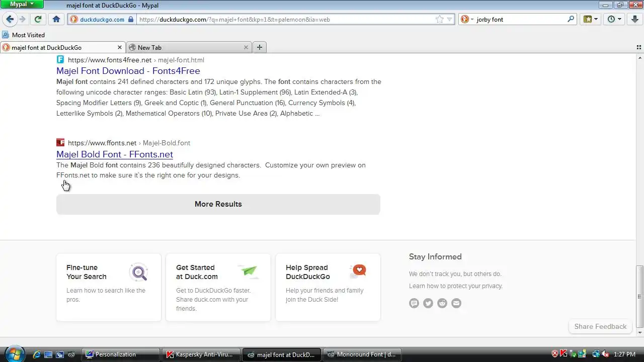Open the Get Started at Duck.com card

click(218, 287)
